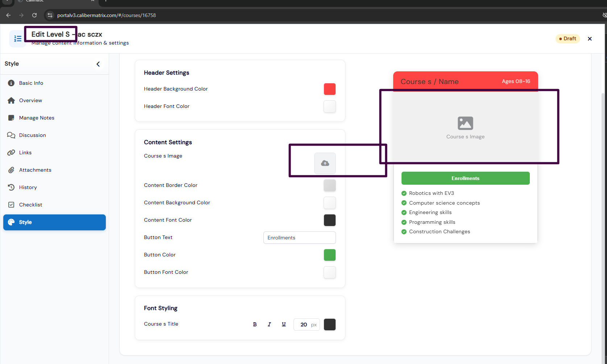Click the Content Settings heading

[x=168, y=142]
